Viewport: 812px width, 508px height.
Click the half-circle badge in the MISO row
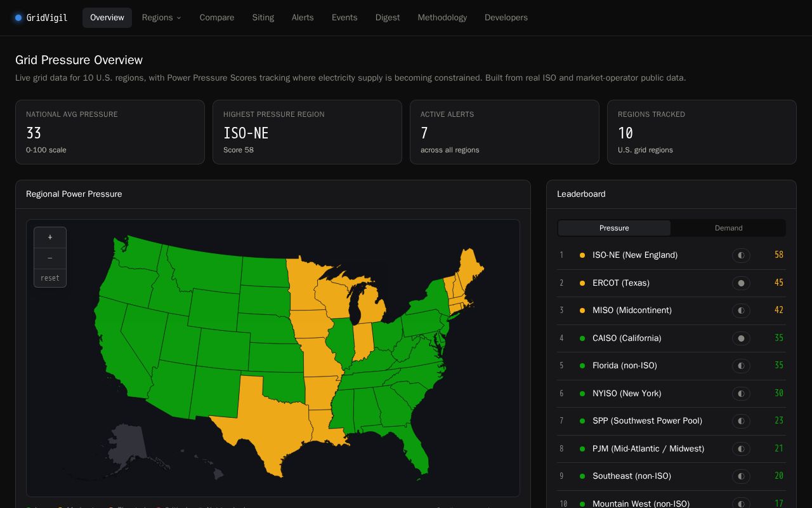pyautogui.click(x=741, y=311)
